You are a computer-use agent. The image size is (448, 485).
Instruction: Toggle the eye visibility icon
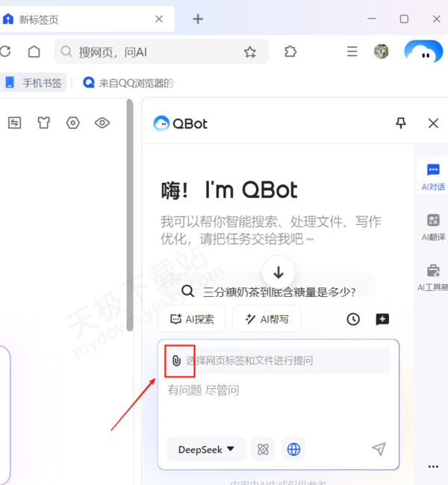click(102, 123)
